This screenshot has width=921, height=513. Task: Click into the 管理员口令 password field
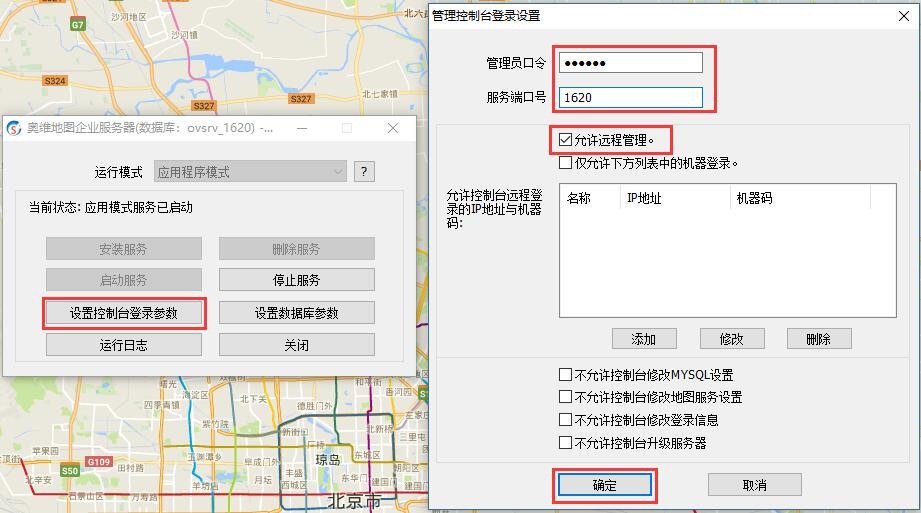click(x=630, y=62)
